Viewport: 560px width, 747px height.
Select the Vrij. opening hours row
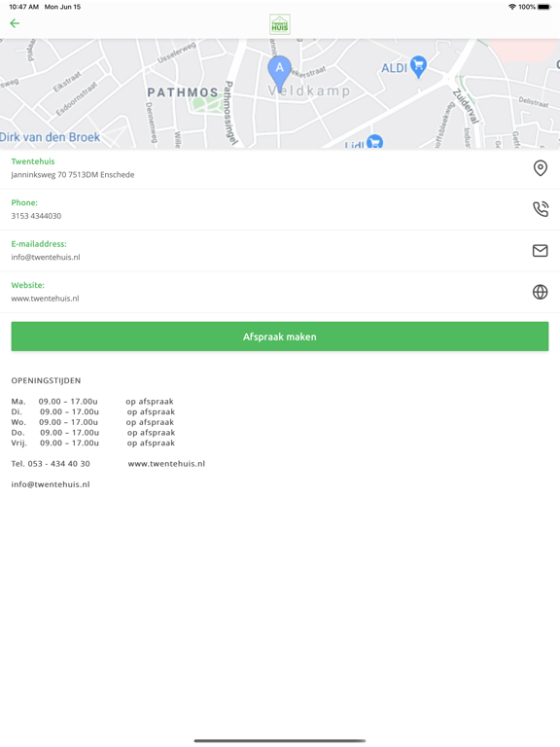[93, 444]
